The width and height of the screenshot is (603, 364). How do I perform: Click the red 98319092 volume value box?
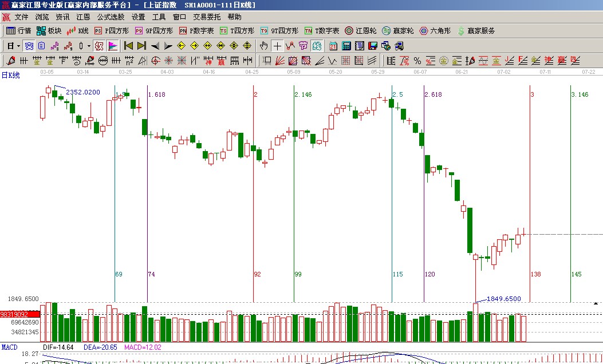[20, 315]
